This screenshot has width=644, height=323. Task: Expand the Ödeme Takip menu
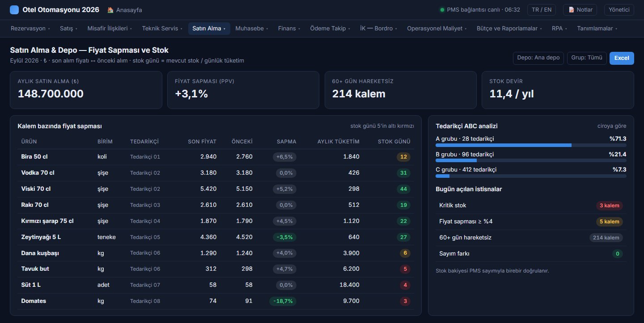[330, 29]
